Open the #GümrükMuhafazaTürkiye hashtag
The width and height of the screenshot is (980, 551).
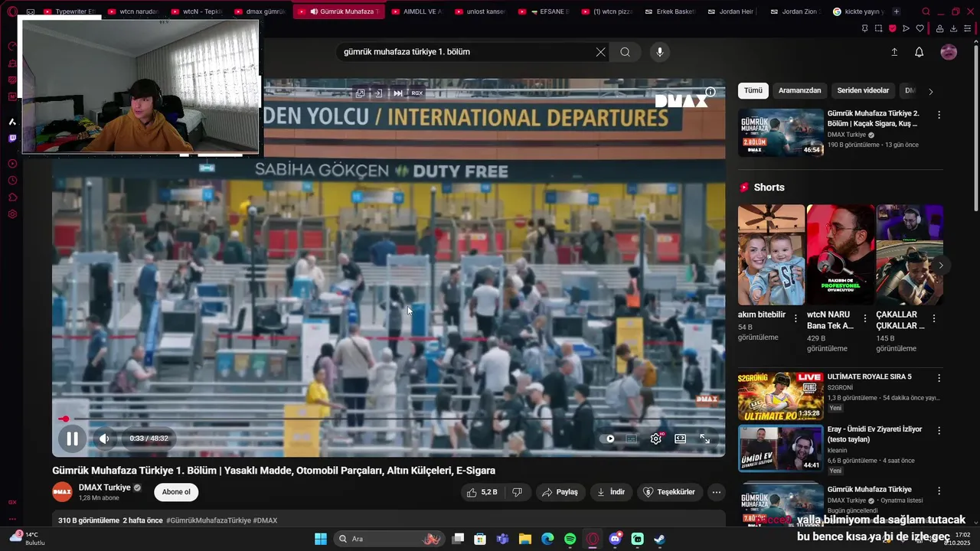208,520
